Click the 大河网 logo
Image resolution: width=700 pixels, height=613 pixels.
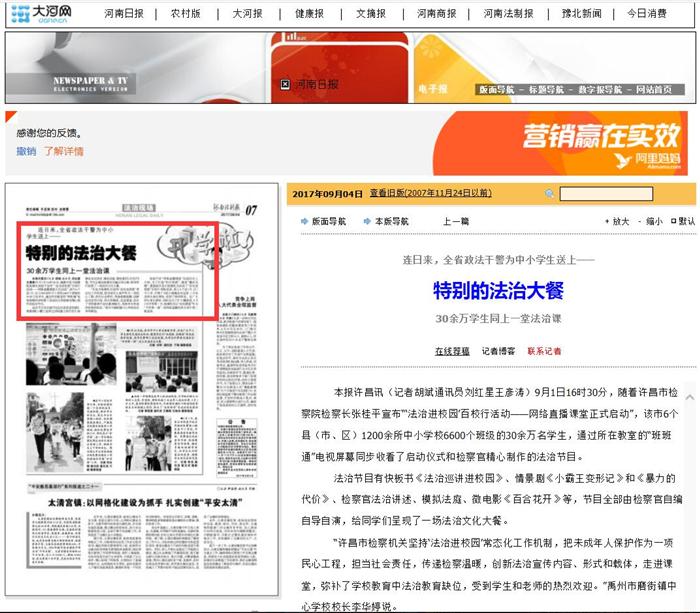[x=41, y=14]
